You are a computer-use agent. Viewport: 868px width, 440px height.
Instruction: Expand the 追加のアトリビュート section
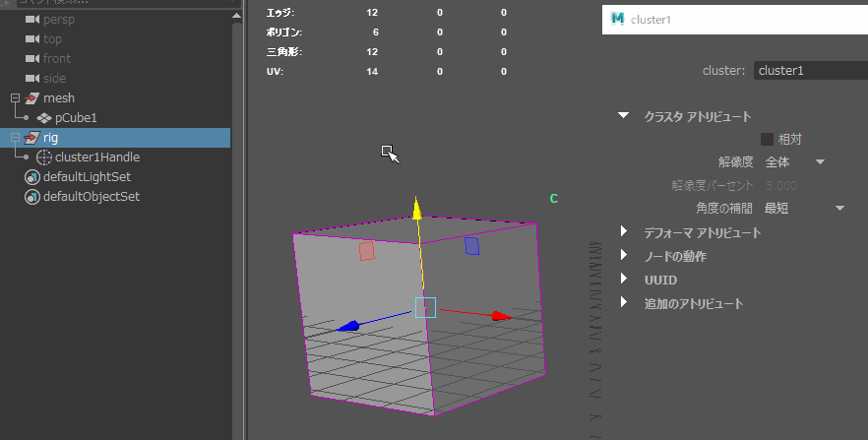[624, 302]
